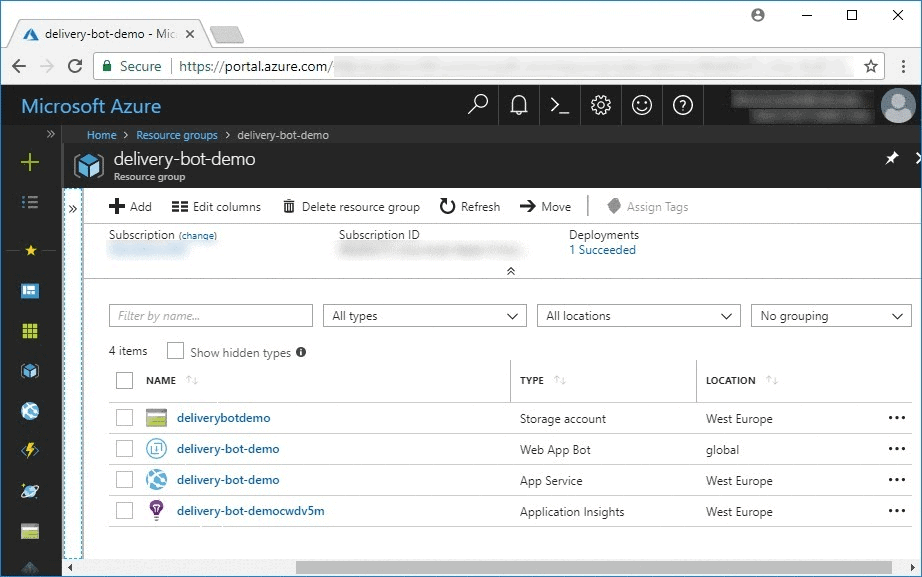Image resolution: width=922 pixels, height=577 pixels.
Task: Refresh the resource list
Action: 470,206
